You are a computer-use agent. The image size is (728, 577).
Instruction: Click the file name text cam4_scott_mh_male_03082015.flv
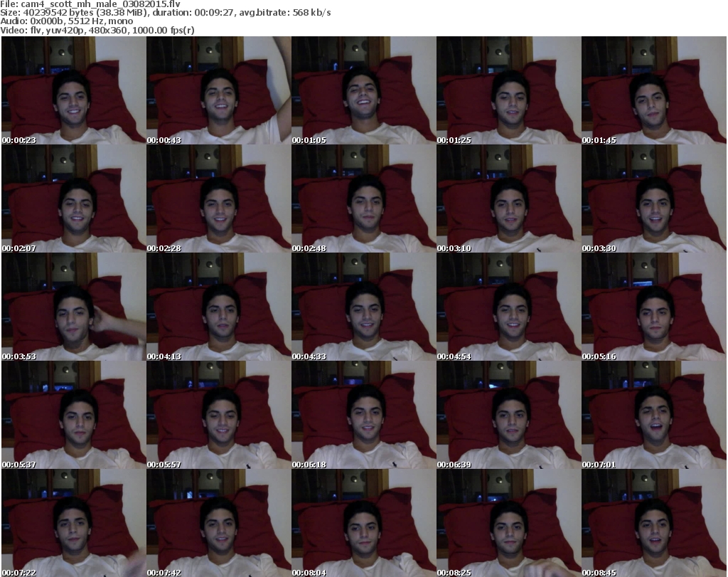pyautogui.click(x=100, y=4)
